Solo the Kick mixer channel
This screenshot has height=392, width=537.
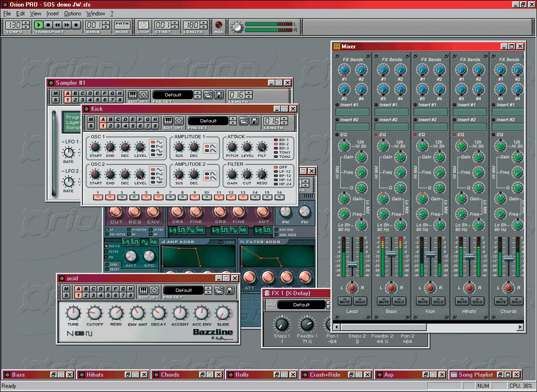[x=438, y=301]
